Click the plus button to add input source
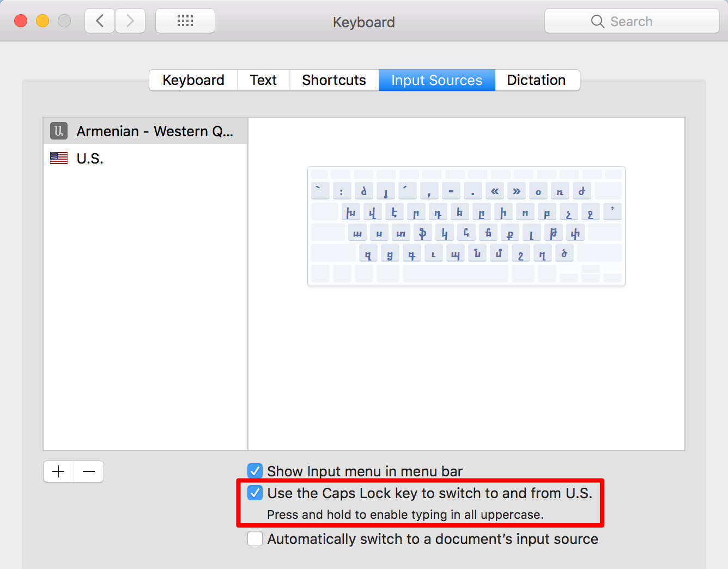The height and width of the screenshot is (569, 728). pyautogui.click(x=59, y=471)
